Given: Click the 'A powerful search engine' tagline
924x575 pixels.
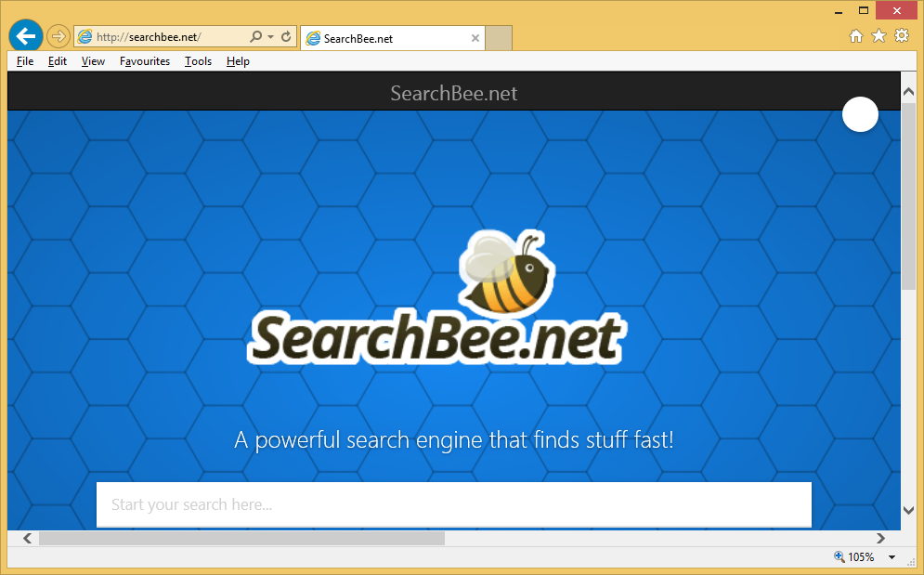Looking at the screenshot, I should point(454,440).
